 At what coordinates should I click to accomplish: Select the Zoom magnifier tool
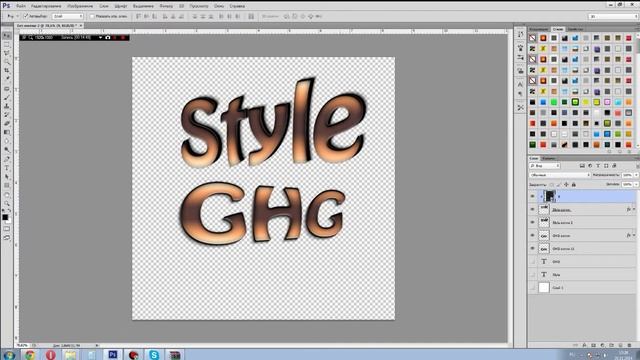click(7, 203)
